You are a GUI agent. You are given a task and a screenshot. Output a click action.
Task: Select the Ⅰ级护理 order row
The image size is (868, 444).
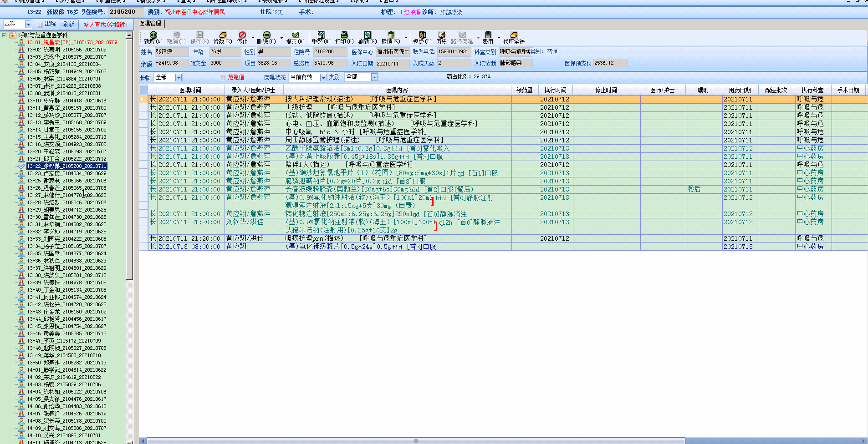(502, 107)
